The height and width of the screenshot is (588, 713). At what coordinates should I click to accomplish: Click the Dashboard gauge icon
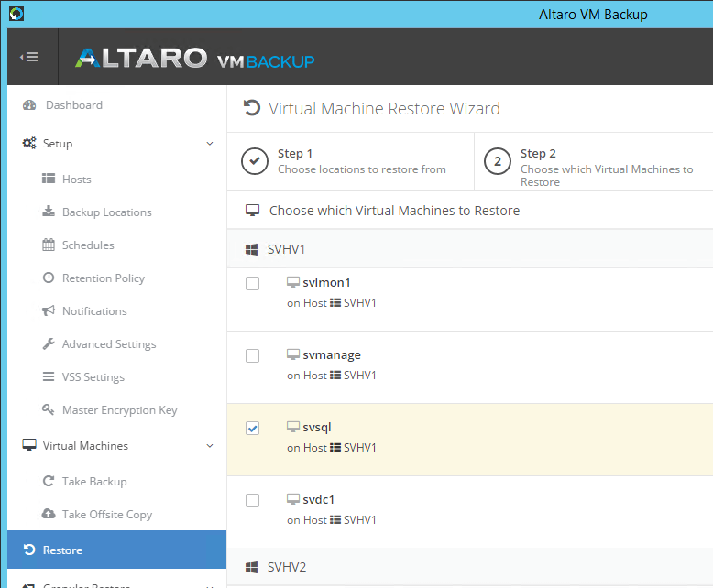coord(29,105)
